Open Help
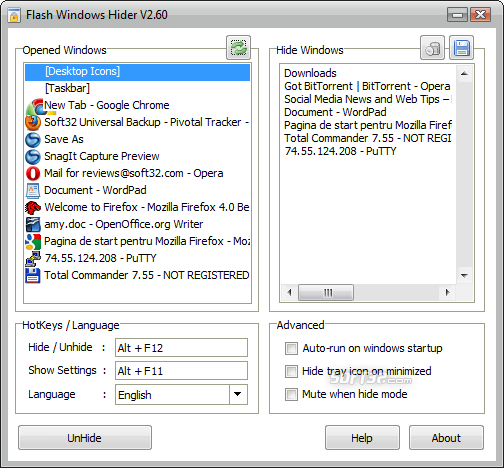The width and height of the screenshot is (504, 468). [362, 438]
